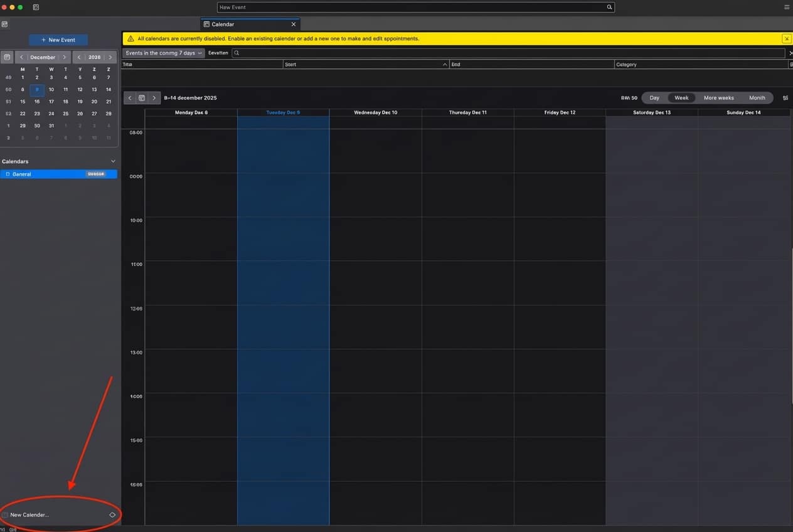Toggle the General calendar checkbox

point(8,174)
